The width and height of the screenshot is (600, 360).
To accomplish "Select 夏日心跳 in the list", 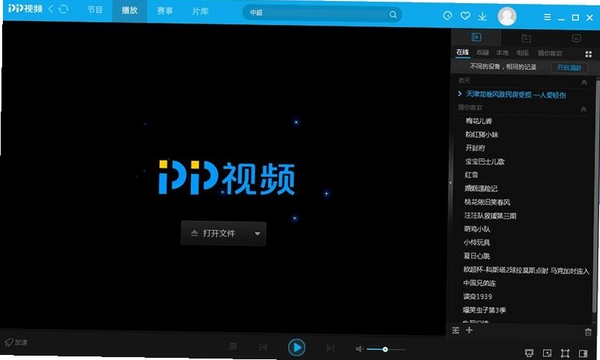I will [x=476, y=256].
